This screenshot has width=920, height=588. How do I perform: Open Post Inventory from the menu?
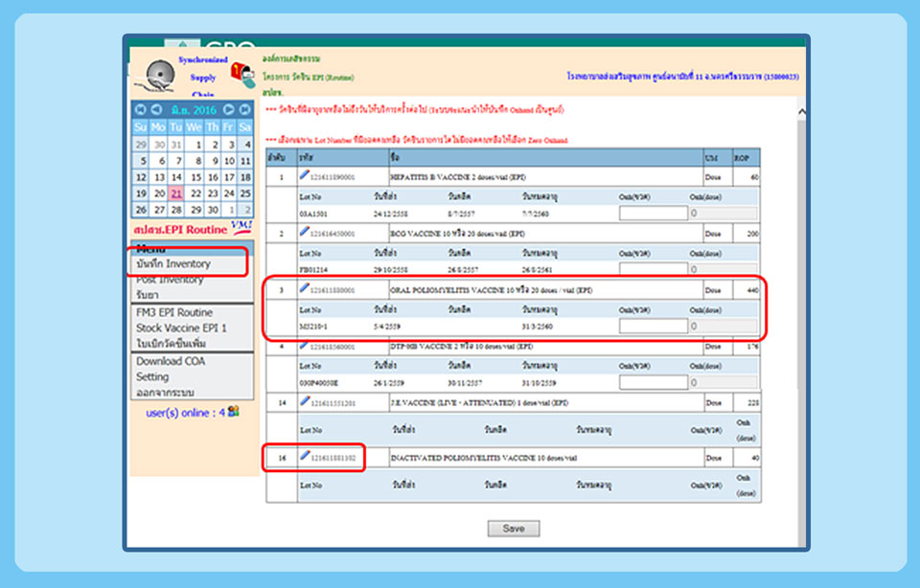170,280
